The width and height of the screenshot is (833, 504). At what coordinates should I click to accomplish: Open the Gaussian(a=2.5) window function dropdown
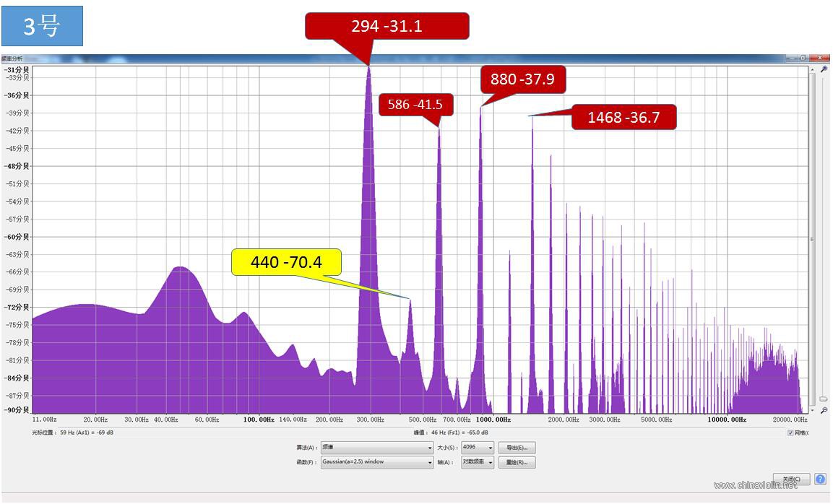pyautogui.click(x=376, y=462)
